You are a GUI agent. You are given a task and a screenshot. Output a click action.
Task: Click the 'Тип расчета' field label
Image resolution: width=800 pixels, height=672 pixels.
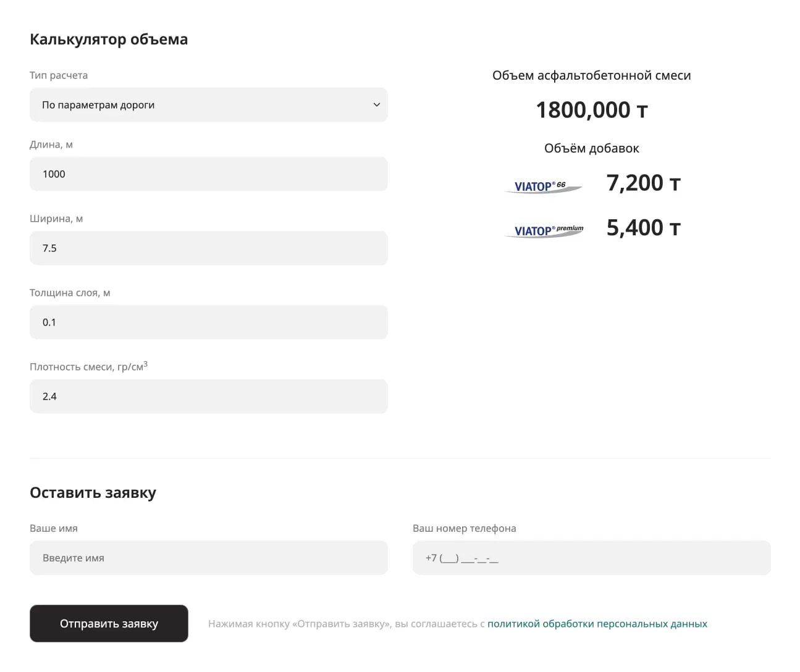click(59, 75)
